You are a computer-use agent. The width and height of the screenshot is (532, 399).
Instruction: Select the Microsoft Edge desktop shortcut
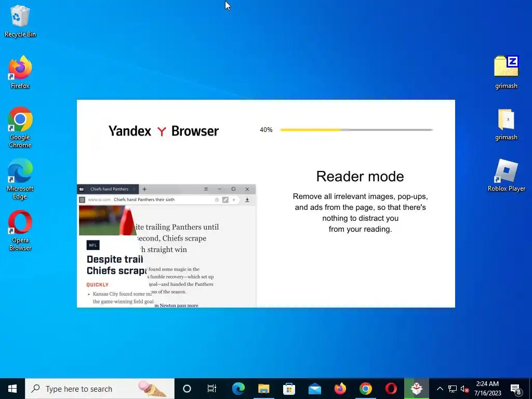coord(20,179)
